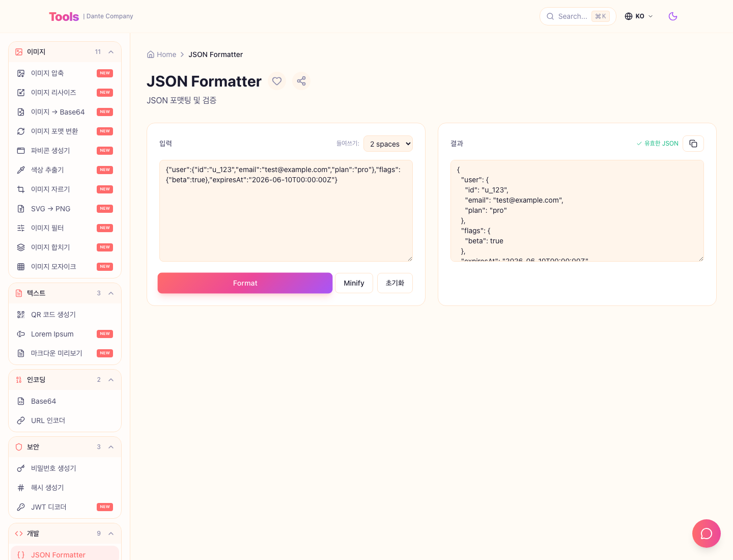Click the Base64 file icon
The image size is (733, 560).
(x=21, y=401)
